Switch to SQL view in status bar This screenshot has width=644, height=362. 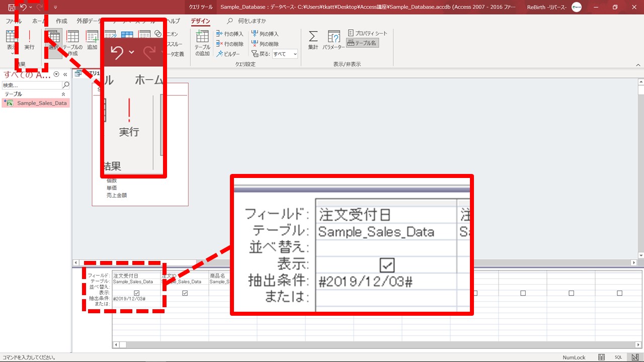pos(618,357)
